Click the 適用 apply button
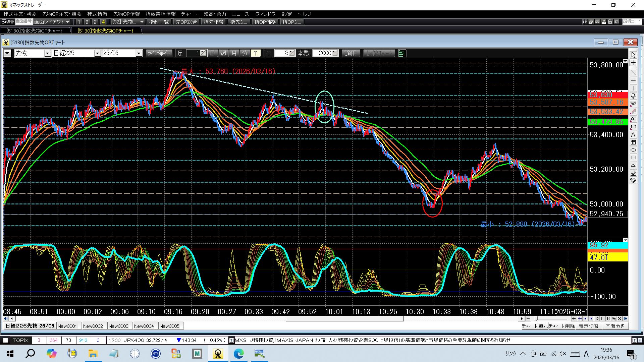This screenshot has width=644, height=362. tap(351, 53)
